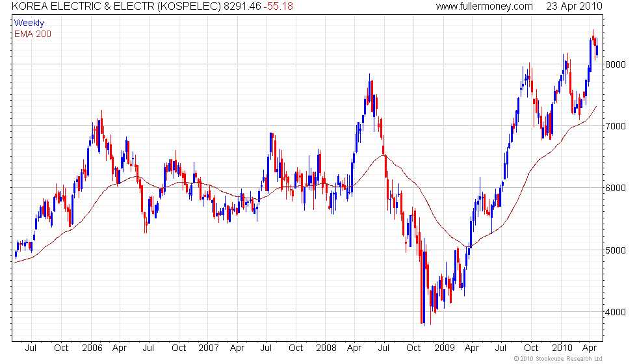Click the 8000 price axis label

615,64
